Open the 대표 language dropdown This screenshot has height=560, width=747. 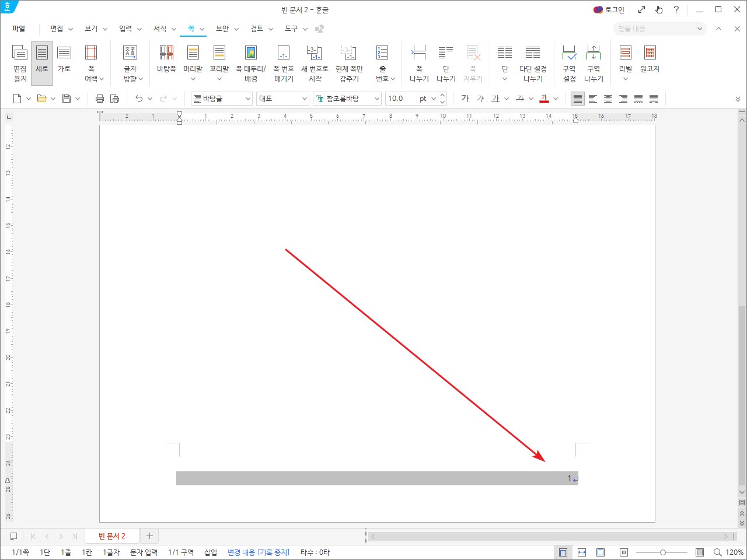click(x=282, y=99)
